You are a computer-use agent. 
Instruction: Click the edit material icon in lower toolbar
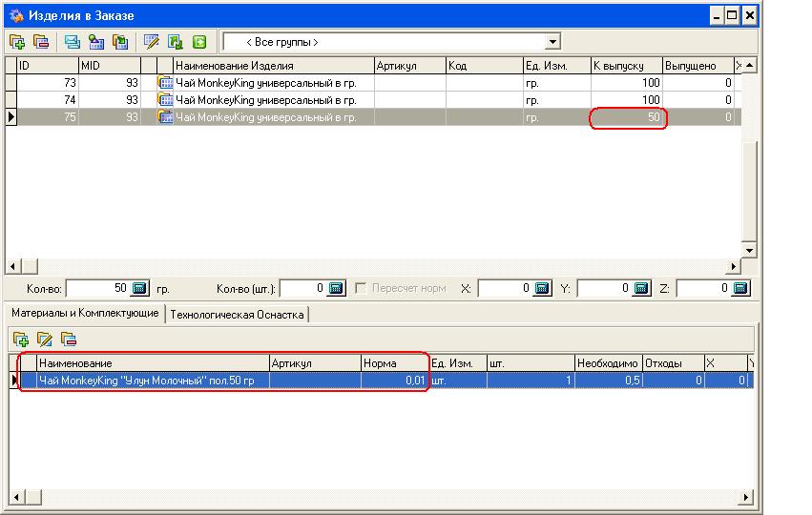(44, 339)
